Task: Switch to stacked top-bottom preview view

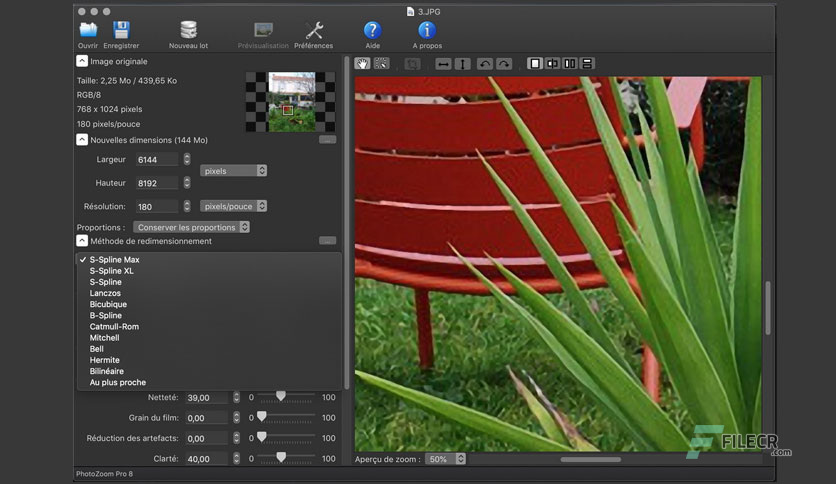Action: pyautogui.click(x=587, y=64)
